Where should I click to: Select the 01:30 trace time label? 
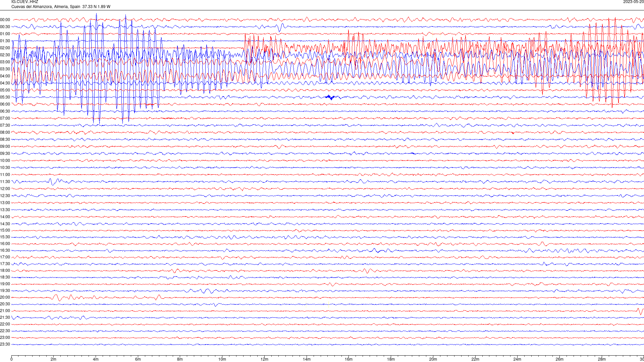pyautogui.click(x=5, y=41)
